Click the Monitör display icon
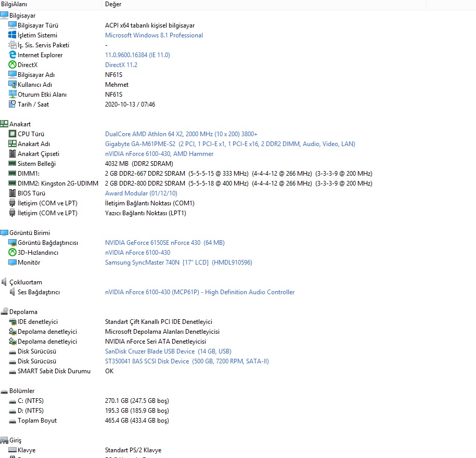Viewport: 476px width, 458px height. pyautogui.click(x=13, y=263)
